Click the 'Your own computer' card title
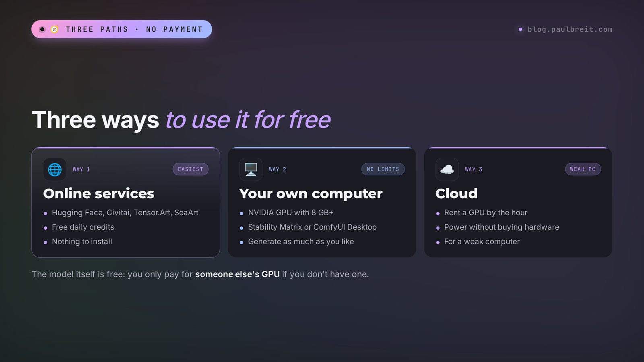 [311, 193]
